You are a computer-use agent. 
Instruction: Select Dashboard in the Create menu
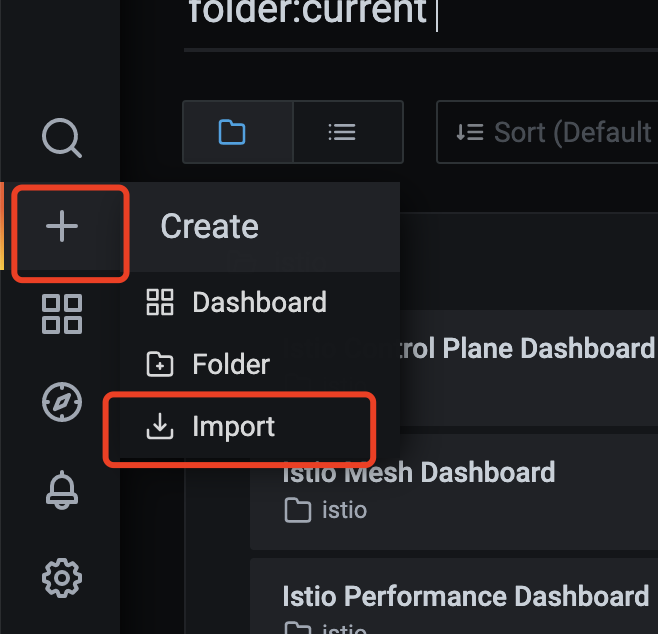(259, 302)
